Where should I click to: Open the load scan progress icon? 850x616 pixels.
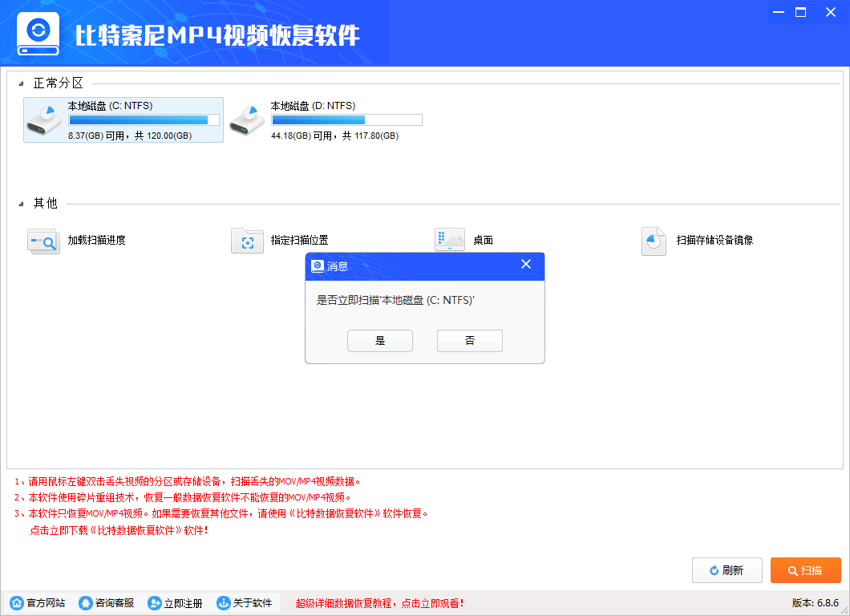(43, 241)
